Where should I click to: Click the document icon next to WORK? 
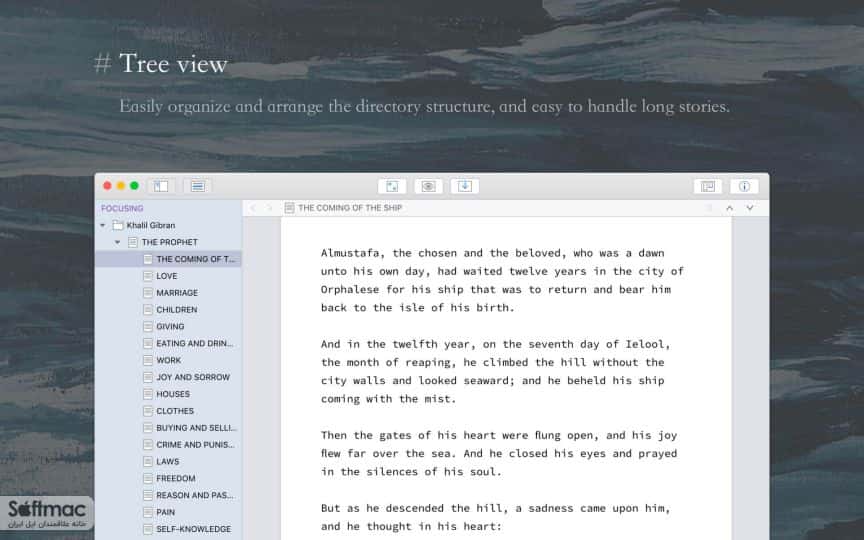click(x=148, y=360)
